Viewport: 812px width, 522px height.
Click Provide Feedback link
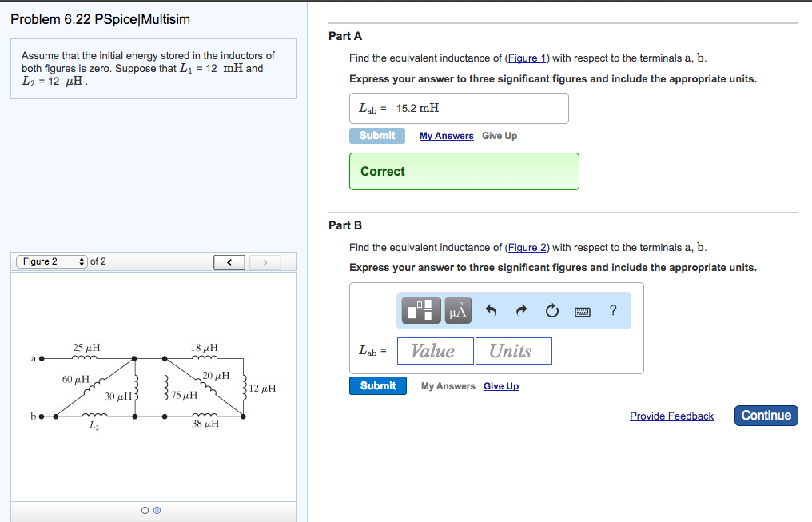click(x=671, y=416)
